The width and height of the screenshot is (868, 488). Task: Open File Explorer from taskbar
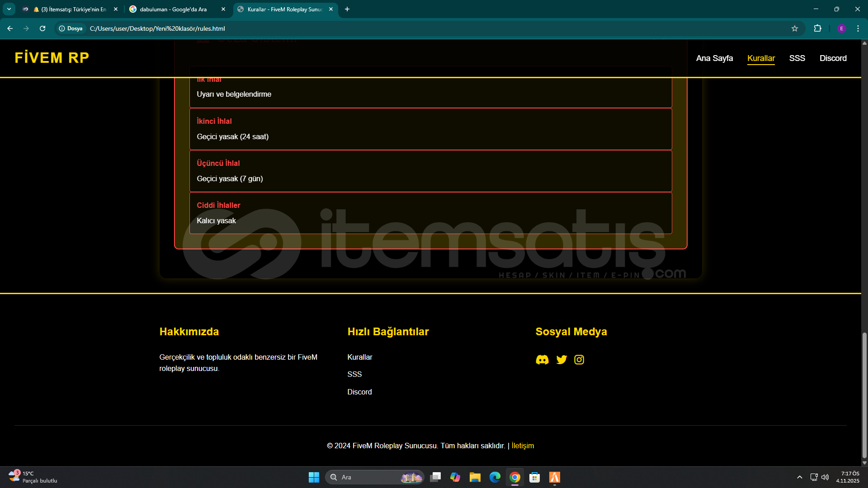[x=475, y=477]
